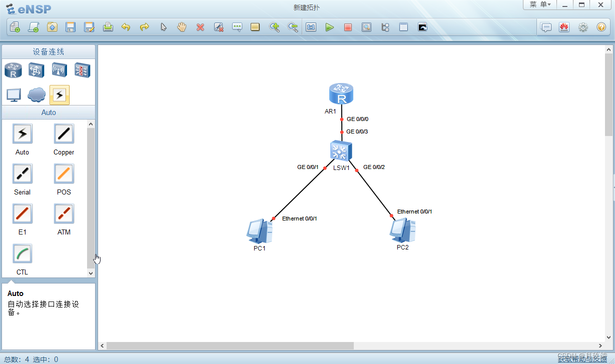Click the LSW1 switch on canvas

coord(341,150)
